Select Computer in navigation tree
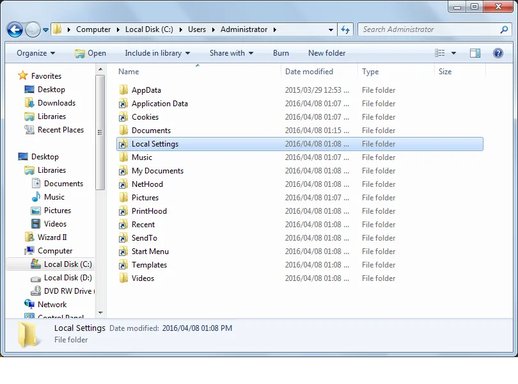 coord(48,251)
